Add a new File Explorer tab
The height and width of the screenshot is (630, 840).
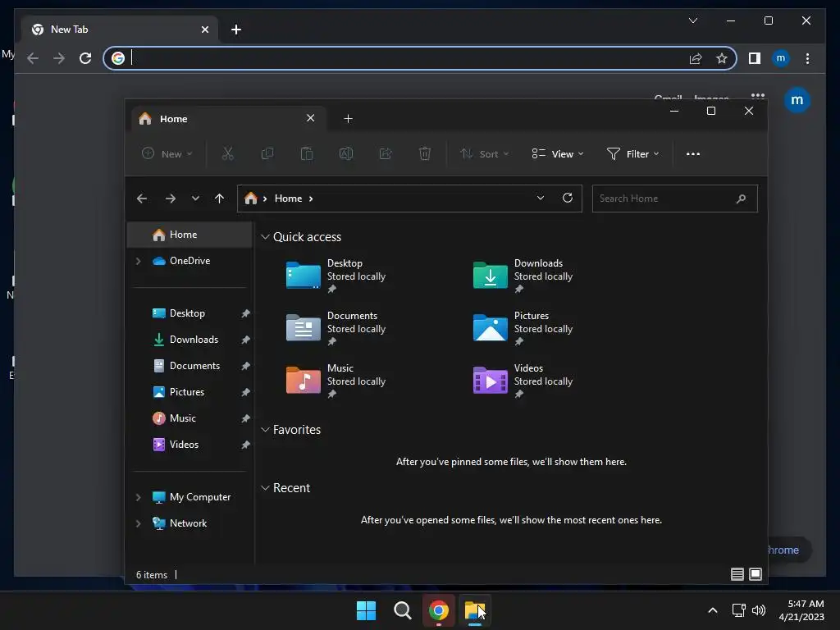348,118
